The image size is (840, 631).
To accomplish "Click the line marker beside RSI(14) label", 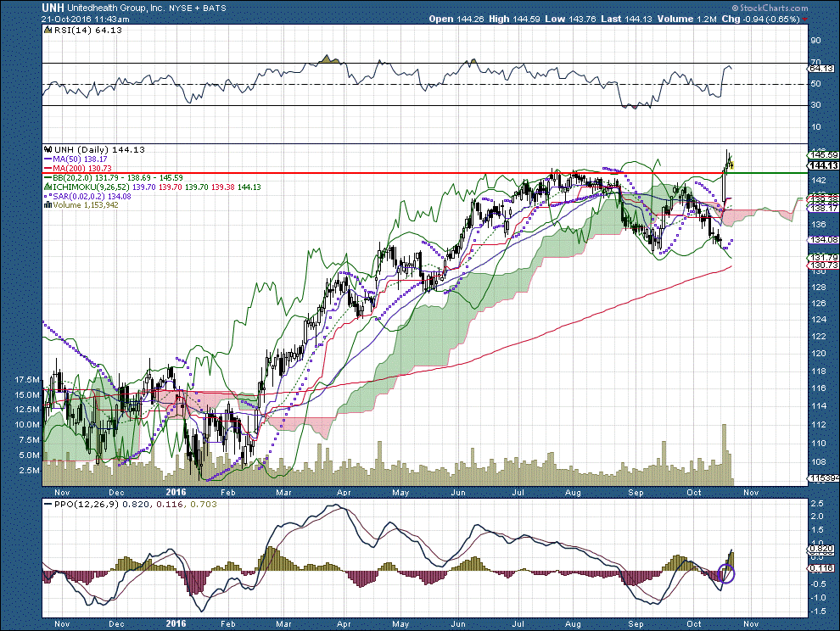I will point(48,31).
